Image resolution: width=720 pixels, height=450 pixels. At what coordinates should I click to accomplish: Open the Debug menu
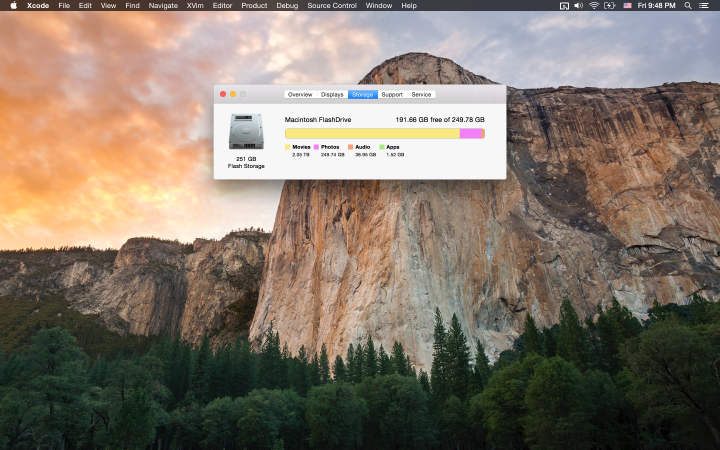point(287,6)
